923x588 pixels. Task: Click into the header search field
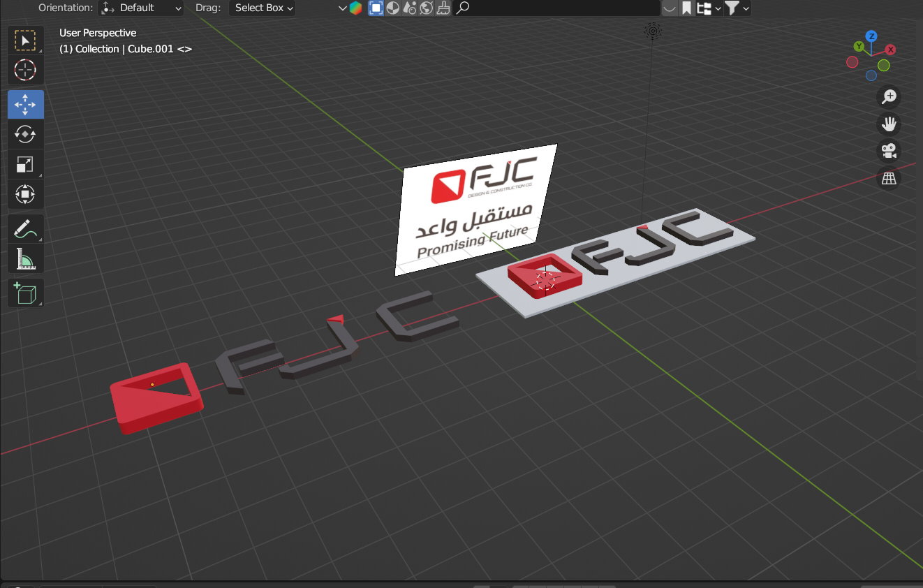click(556, 8)
